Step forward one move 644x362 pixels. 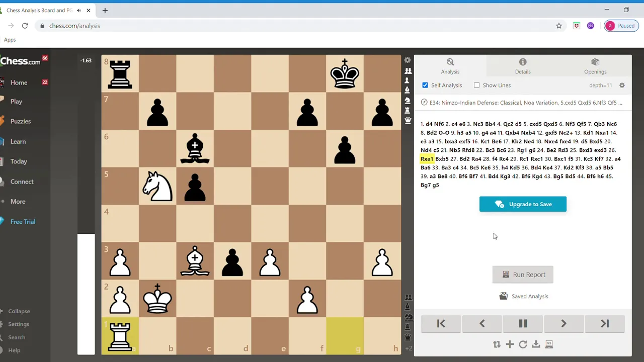563,324
